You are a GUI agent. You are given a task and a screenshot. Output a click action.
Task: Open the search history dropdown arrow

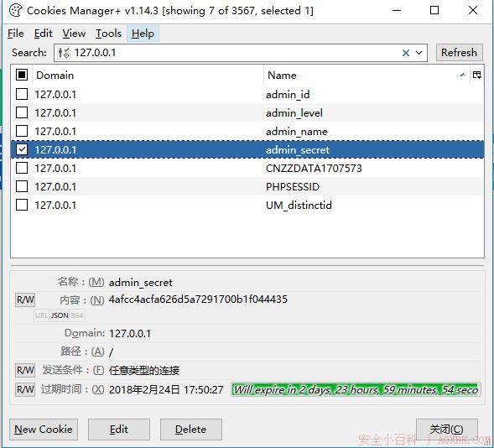[419, 53]
